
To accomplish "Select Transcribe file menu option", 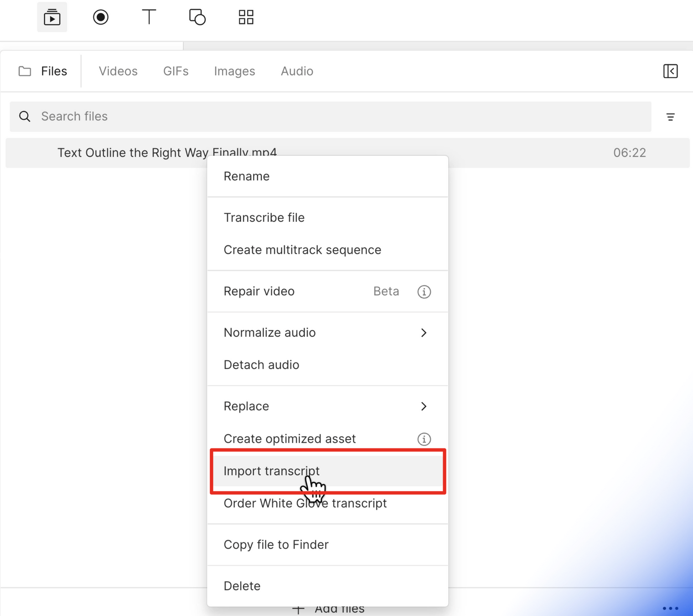I will (x=264, y=218).
